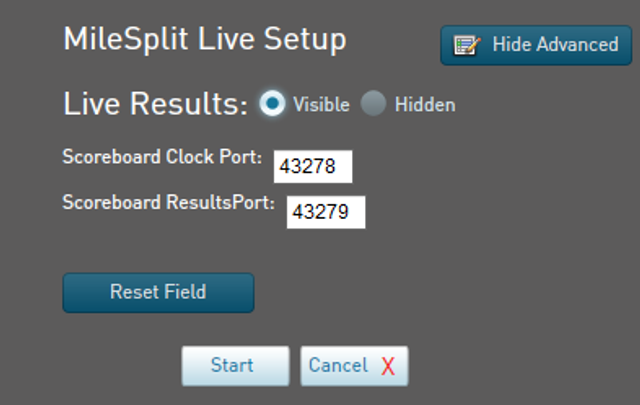Click the red X icon beside Cancel
Image resolution: width=640 pixels, height=405 pixels.
click(x=388, y=366)
